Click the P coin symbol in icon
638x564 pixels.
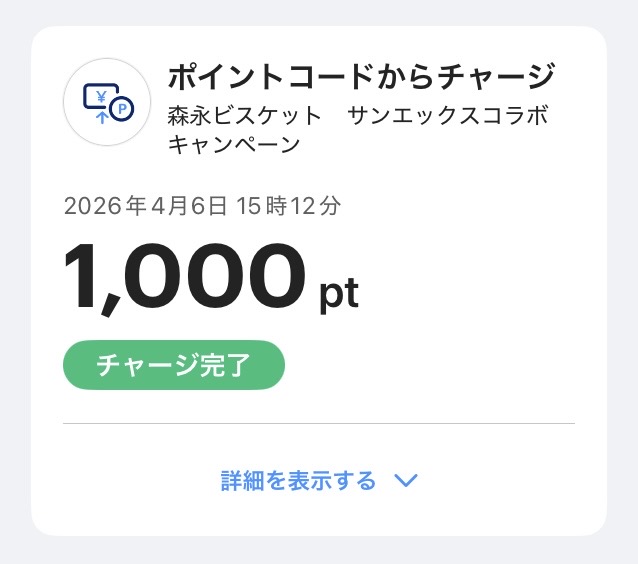123,108
